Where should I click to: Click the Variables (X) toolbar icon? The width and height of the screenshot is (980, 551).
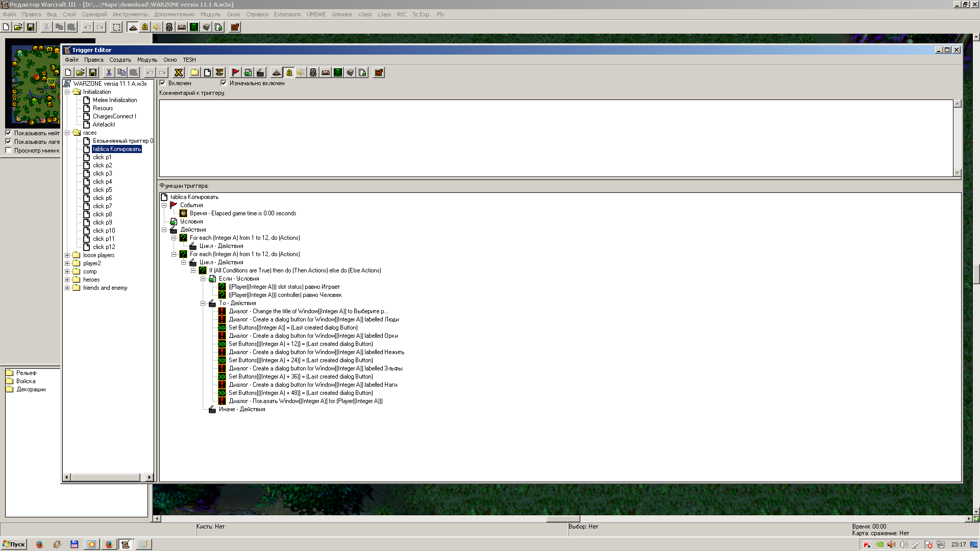(x=179, y=72)
